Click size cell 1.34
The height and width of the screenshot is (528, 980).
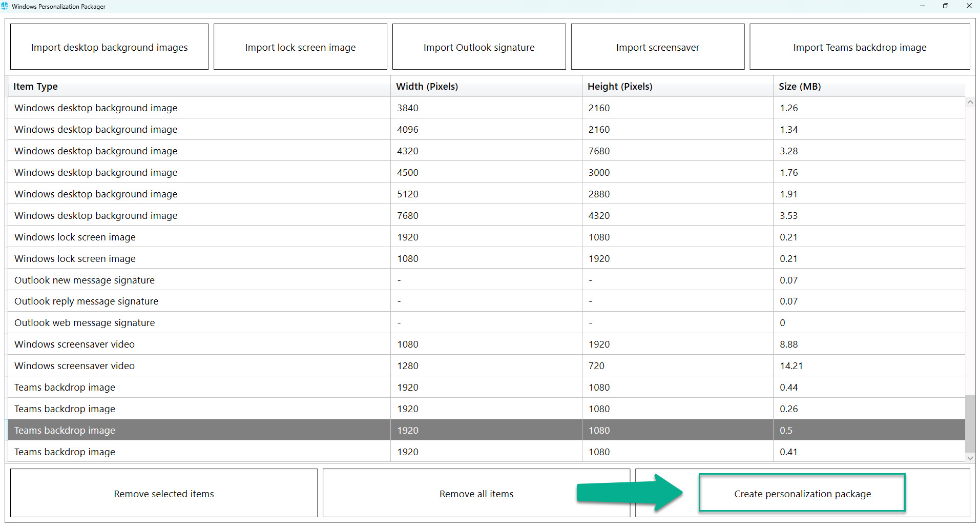coord(869,129)
